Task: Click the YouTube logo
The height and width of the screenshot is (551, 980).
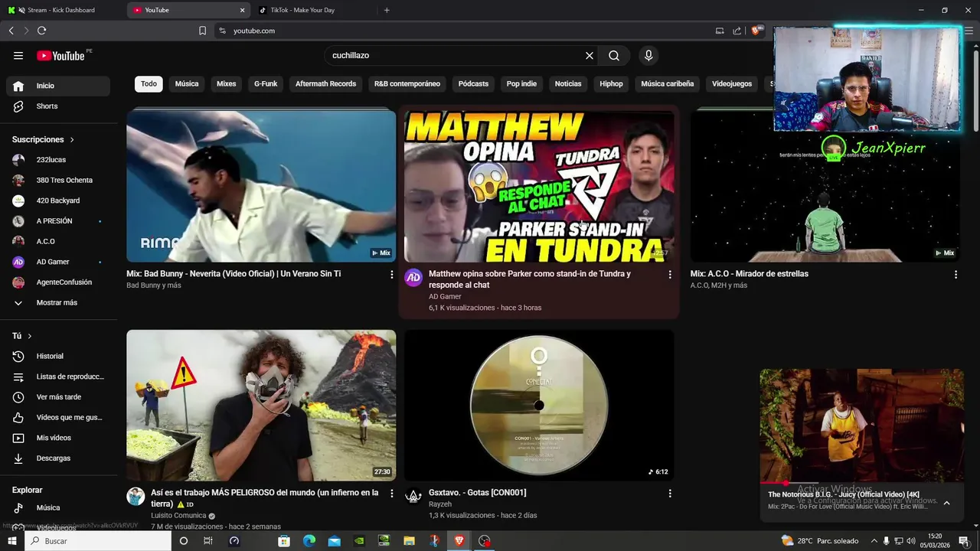Action: 60,55
